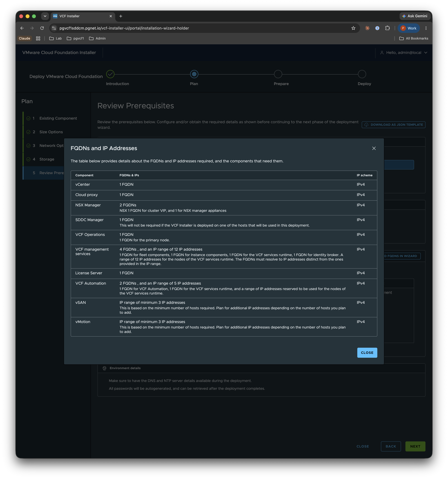The width and height of the screenshot is (448, 479).
Task: Select the NSX Manager row
Action: pyautogui.click(x=224, y=208)
